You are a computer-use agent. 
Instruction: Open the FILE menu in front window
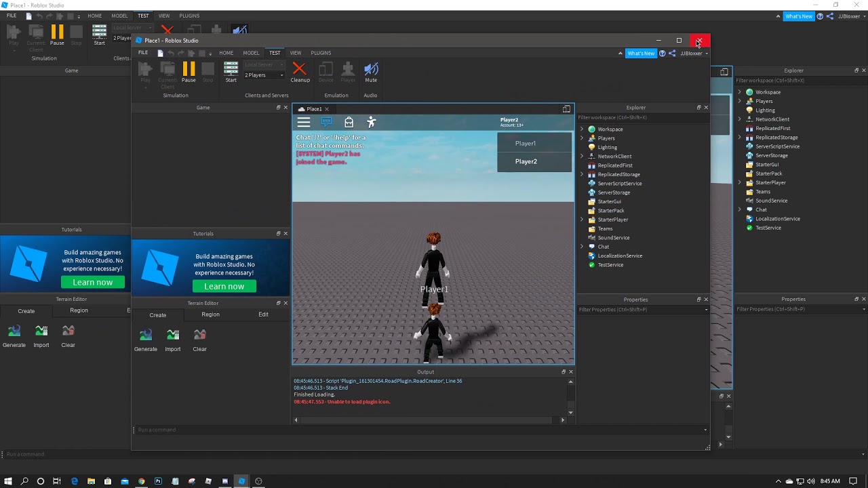point(143,53)
